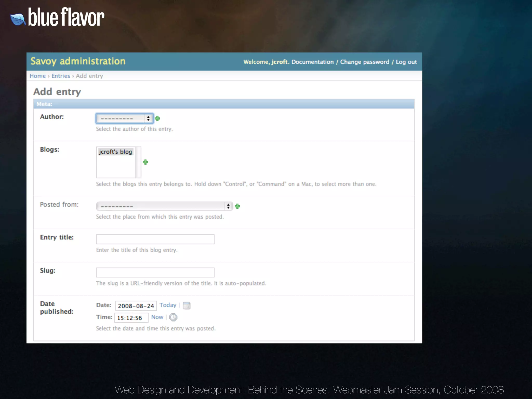The image size is (532, 399).
Task: Open the Documentation link
Action: coord(312,62)
